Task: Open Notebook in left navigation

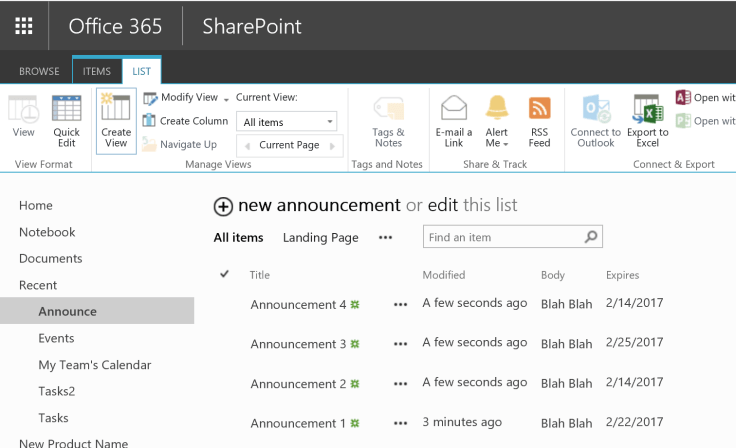Action: coord(47,232)
